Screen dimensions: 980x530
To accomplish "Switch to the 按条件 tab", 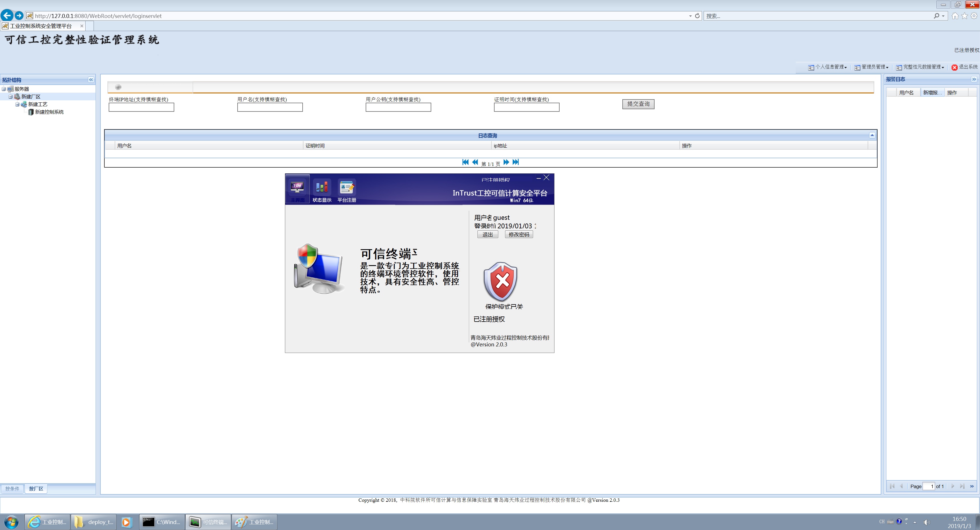I will coord(12,489).
